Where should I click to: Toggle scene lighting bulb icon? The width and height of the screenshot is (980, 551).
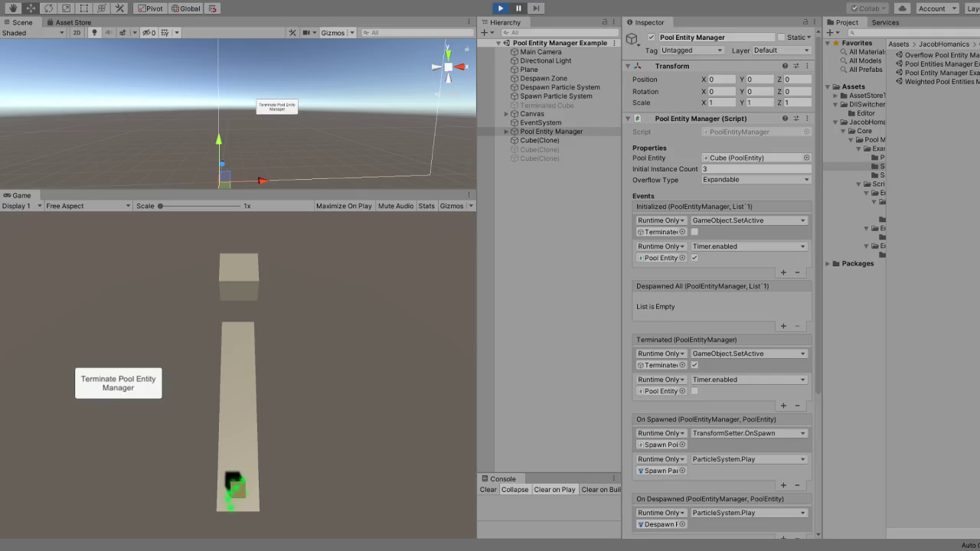point(95,33)
